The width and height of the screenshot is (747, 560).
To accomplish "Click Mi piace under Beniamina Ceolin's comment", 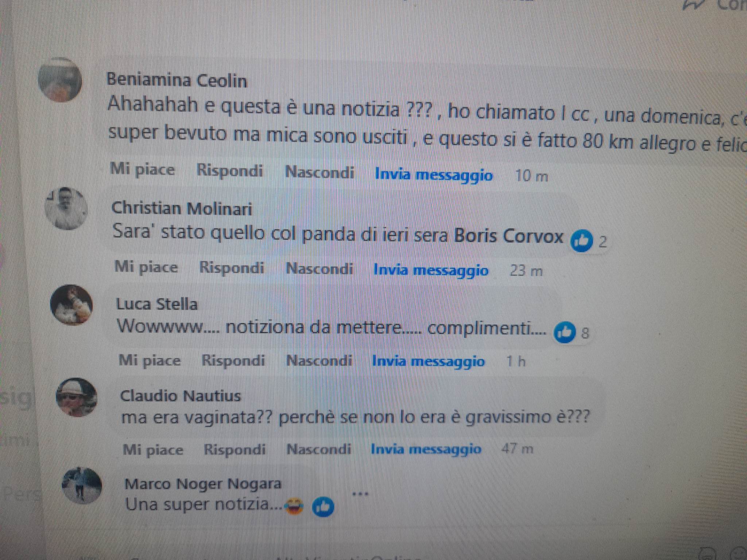I will coord(142,170).
